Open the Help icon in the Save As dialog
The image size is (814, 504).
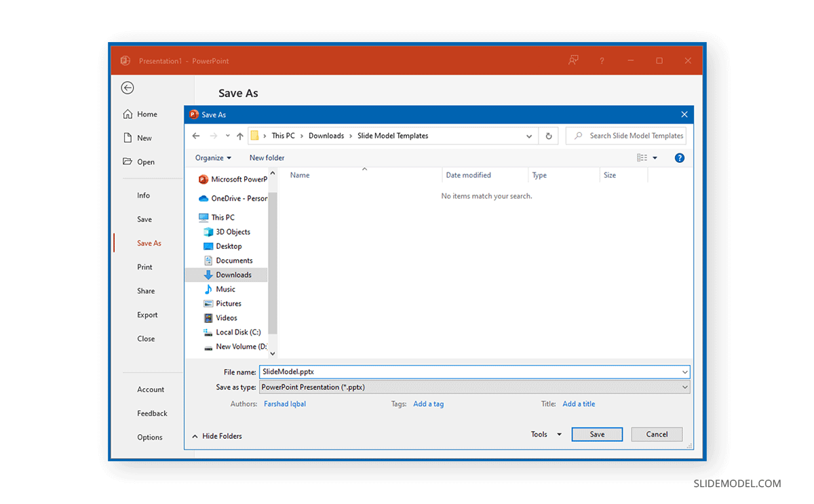[679, 157]
